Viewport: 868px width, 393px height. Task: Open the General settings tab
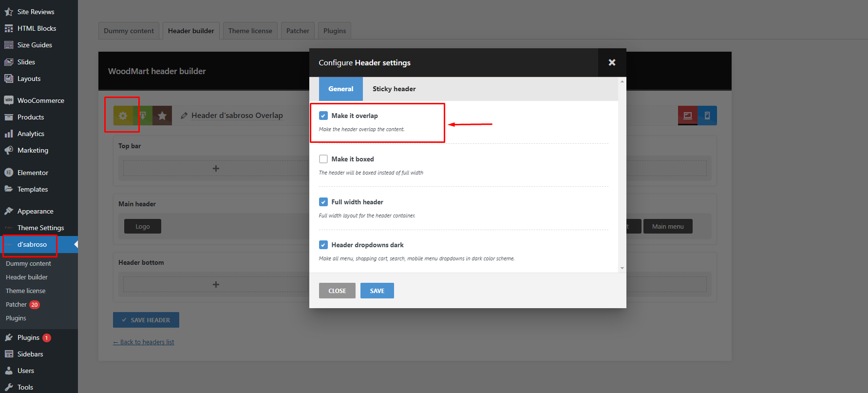pyautogui.click(x=341, y=89)
